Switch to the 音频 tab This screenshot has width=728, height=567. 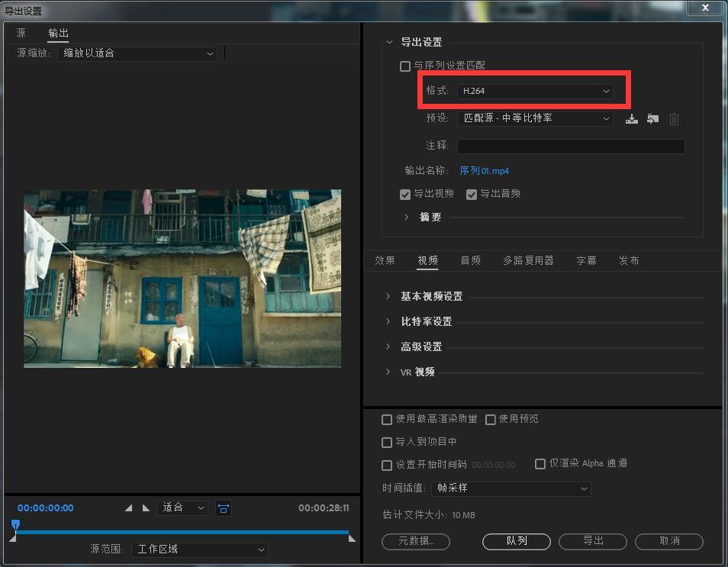pos(470,260)
